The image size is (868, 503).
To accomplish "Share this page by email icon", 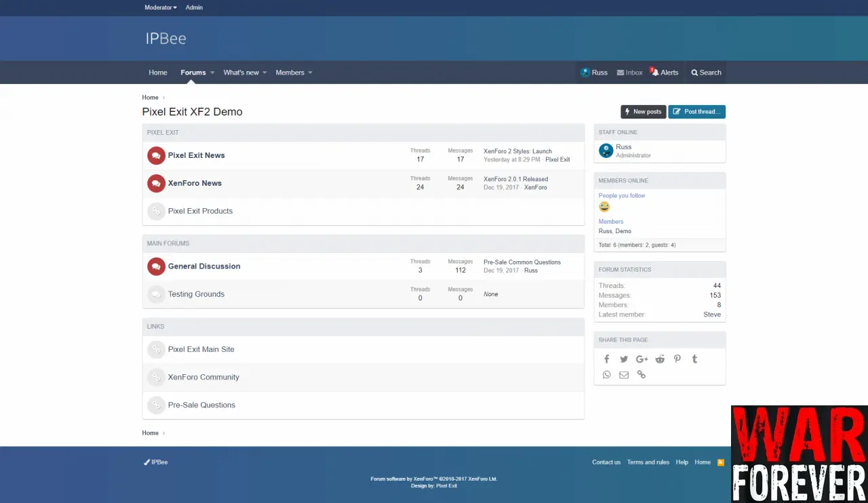I will tap(624, 375).
